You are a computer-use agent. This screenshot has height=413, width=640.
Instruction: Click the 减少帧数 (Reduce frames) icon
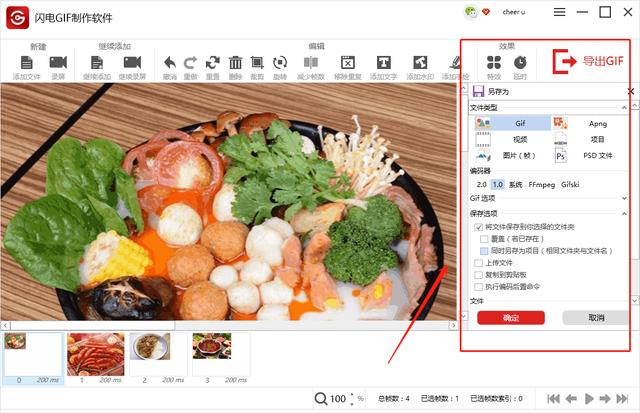click(311, 62)
